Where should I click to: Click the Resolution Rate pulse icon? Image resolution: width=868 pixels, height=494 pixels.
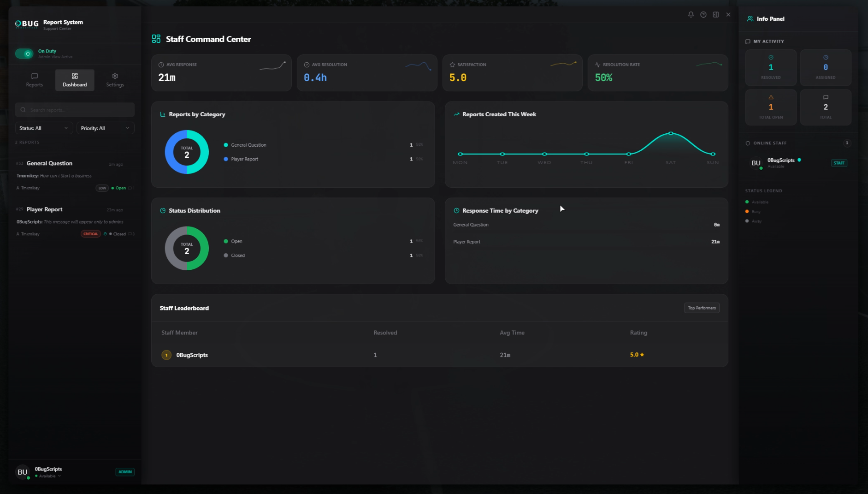tap(597, 65)
